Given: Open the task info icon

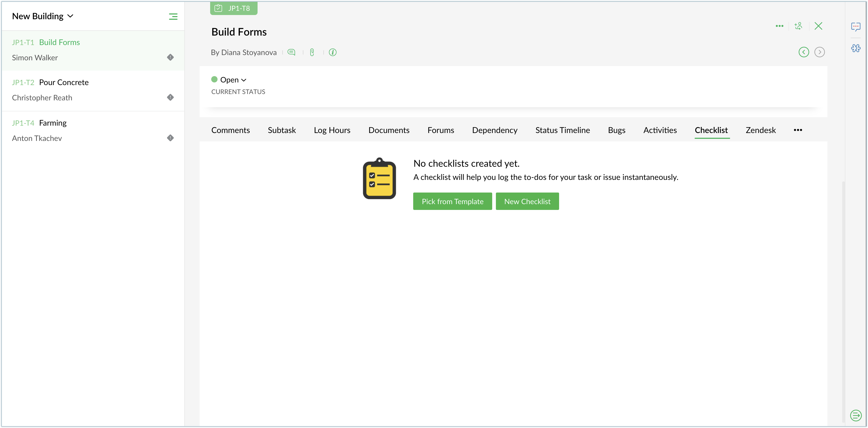Looking at the screenshot, I should click(333, 52).
